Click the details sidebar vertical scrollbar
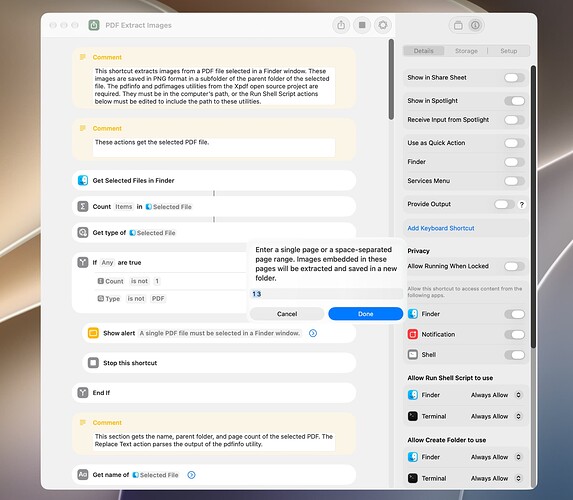Screen dimensions: 573x500 533,207
